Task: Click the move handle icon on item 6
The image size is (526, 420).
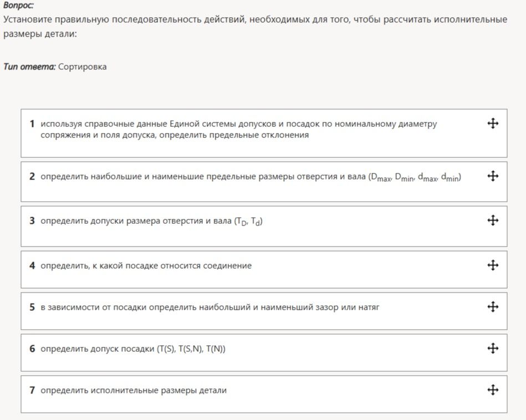Action: 492,348
